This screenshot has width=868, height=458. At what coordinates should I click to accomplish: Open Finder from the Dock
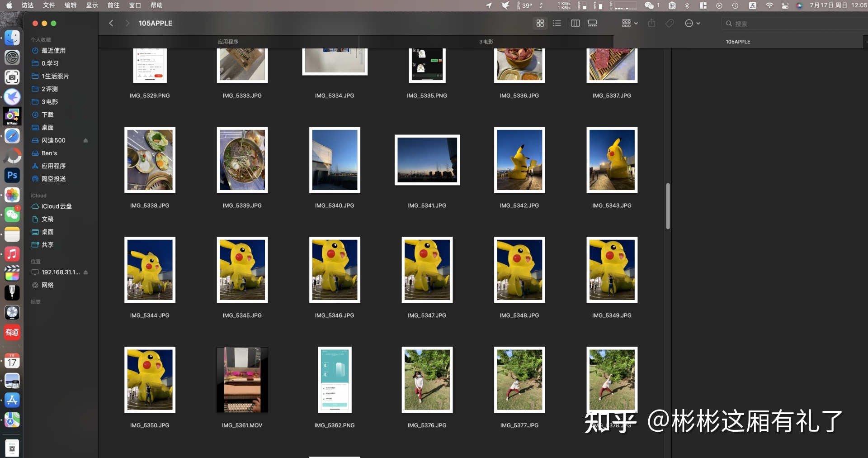point(12,38)
